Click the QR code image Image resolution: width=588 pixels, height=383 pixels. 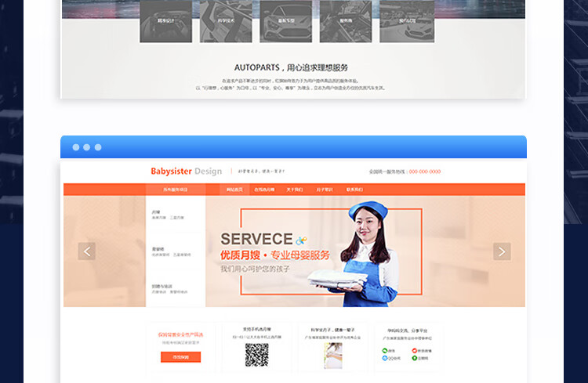coord(256,355)
